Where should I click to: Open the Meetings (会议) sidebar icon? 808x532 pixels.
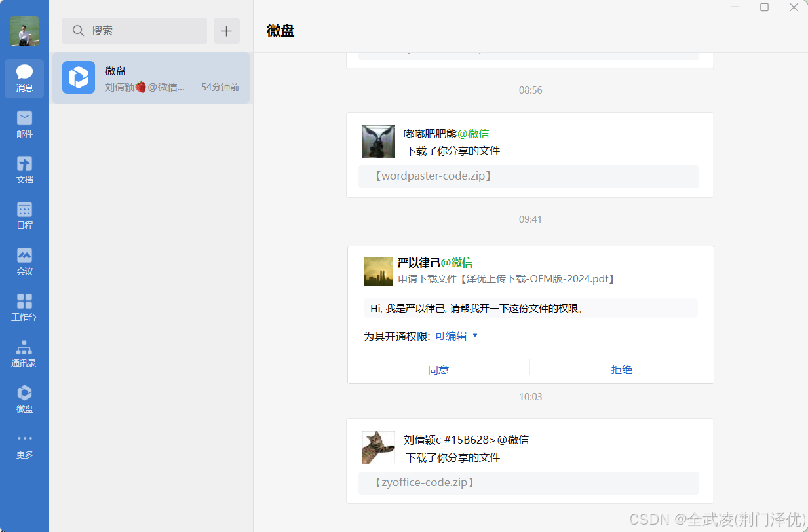[24, 262]
